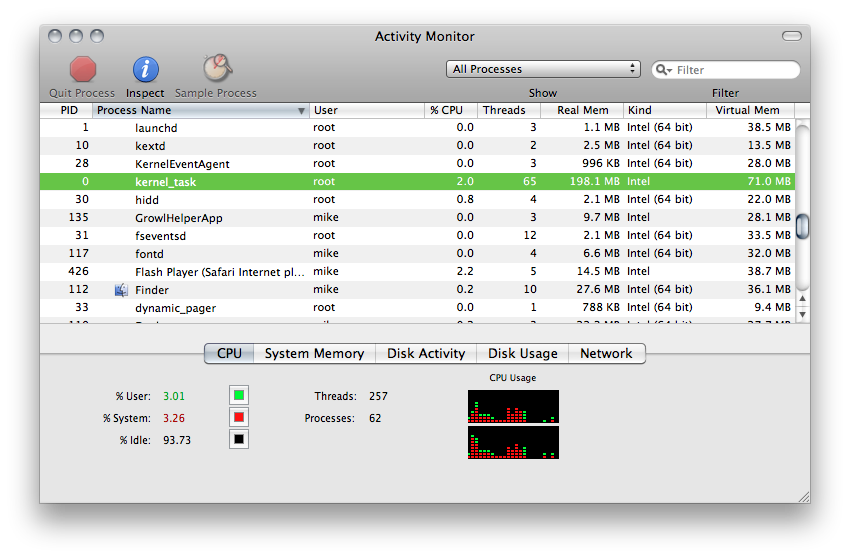Click the 71.0 MB virtual memory value

click(x=769, y=181)
